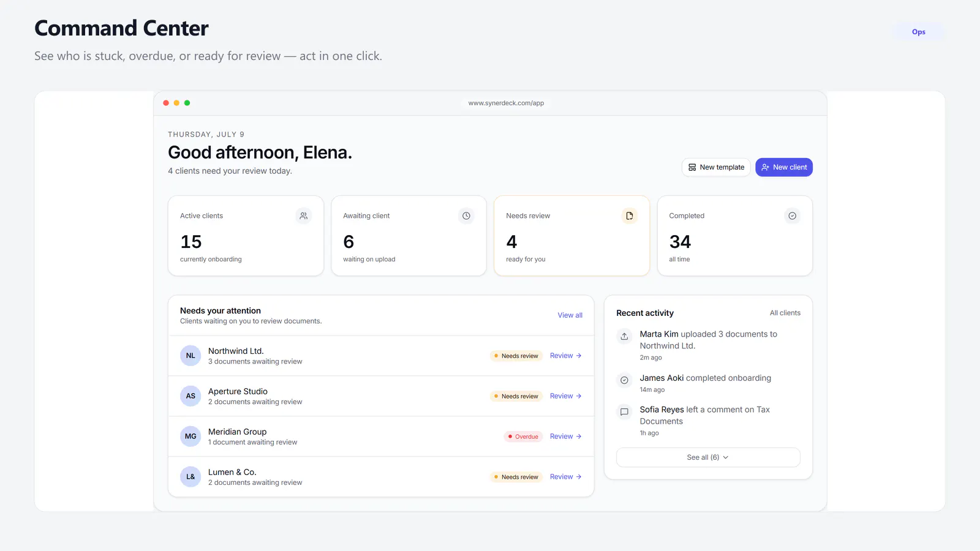
Task: Open All clients in Recent activity
Action: pyautogui.click(x=785, y=313)
